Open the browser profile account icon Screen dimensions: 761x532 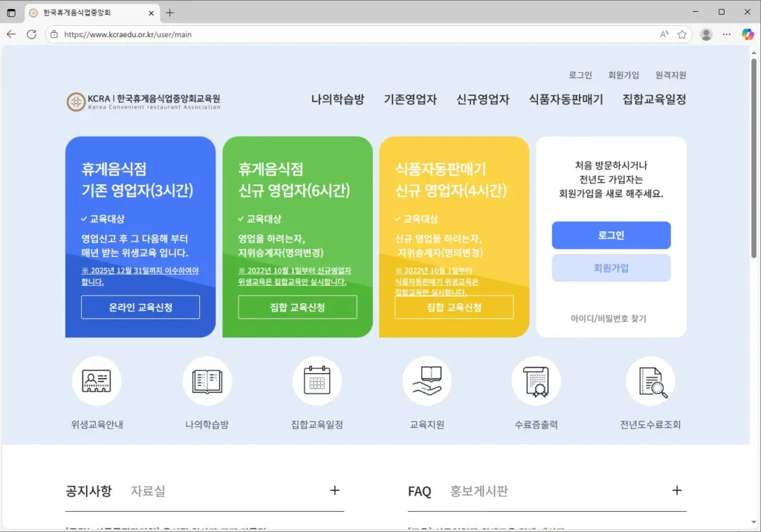[x=706, y=34]
